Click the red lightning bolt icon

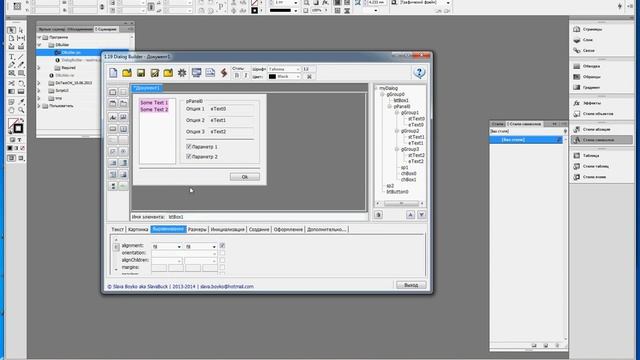point(224,73)
